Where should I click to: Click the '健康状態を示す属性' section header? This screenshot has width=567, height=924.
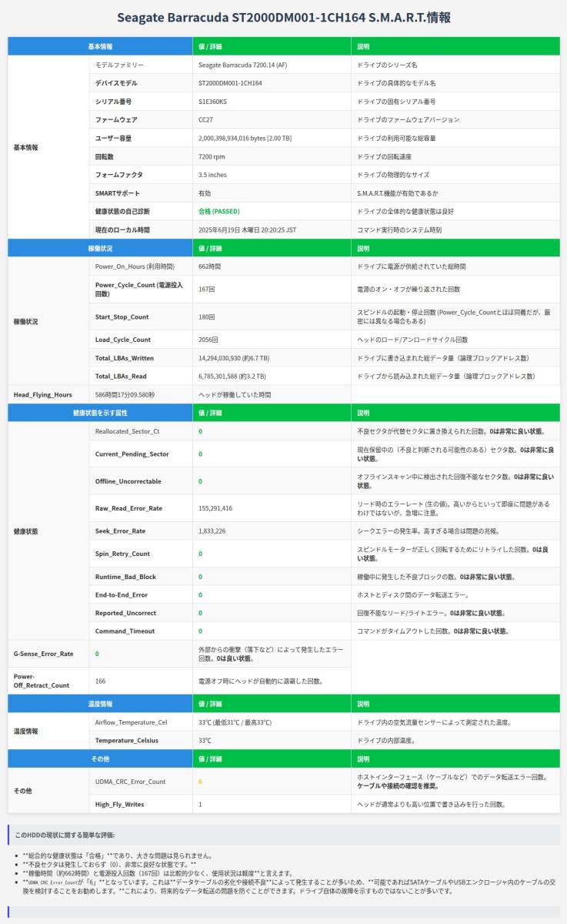(x=100, y=413)
